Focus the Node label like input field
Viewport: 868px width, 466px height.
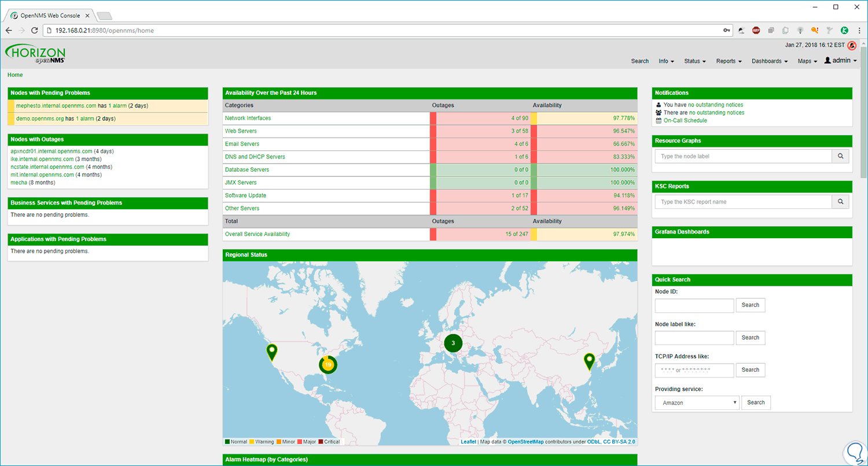(694, 338)
